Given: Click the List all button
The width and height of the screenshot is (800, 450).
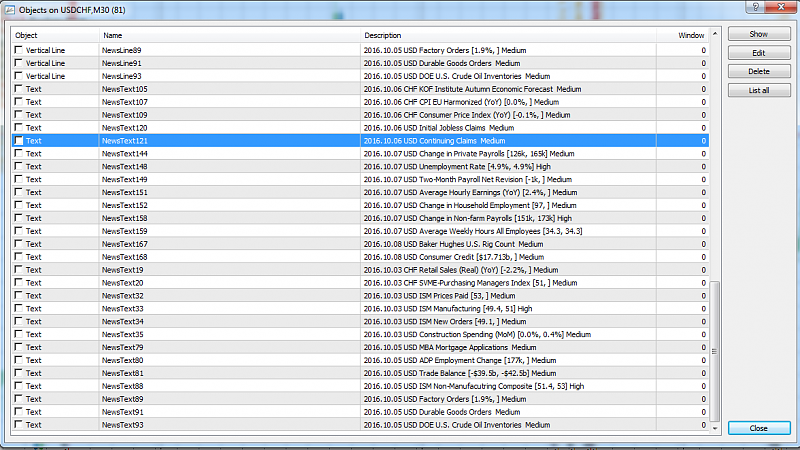Looking at the screenshot, I should [x=758, y=91].
